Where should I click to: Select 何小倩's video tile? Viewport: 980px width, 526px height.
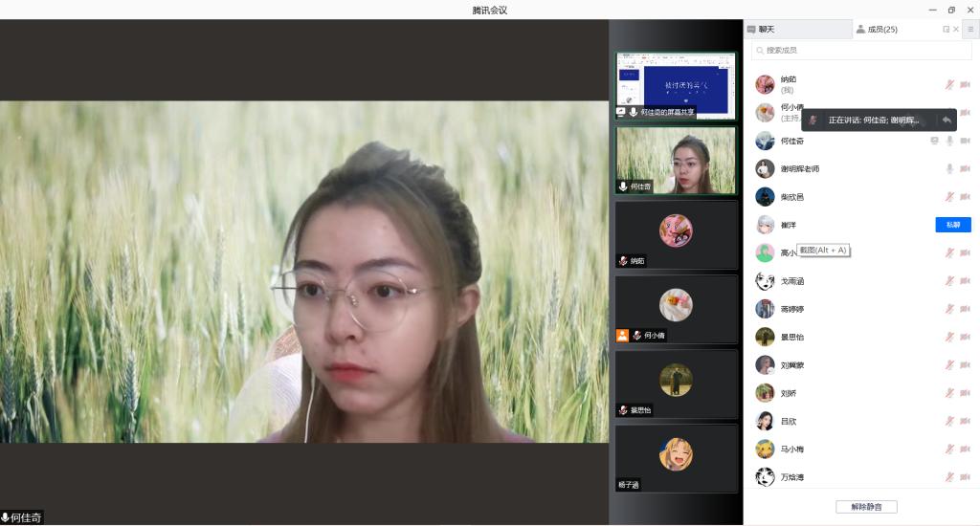tap(676, 310)
